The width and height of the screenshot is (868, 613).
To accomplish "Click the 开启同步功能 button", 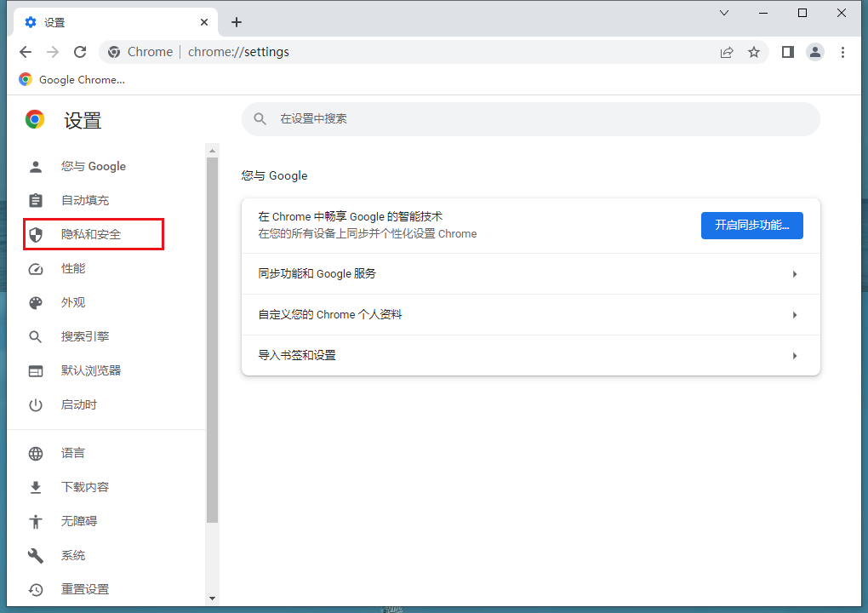I will pyautogui.click(x=751, y=225).
